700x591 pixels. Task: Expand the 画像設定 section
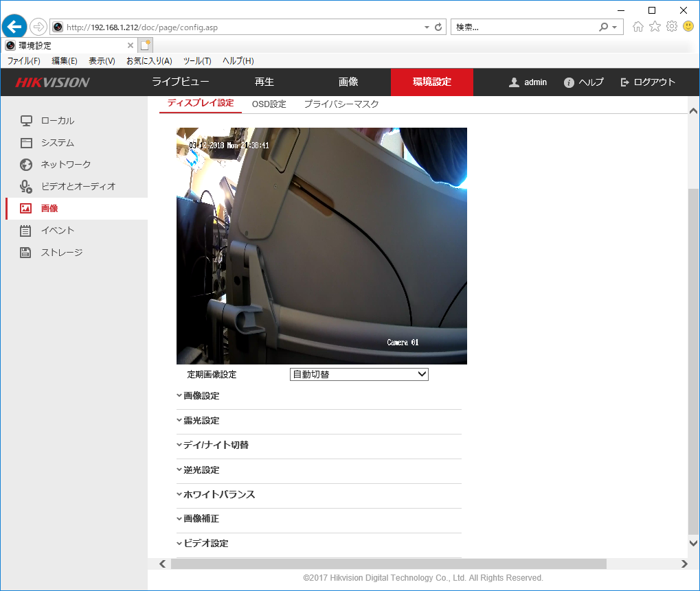(x=198, y=395)
